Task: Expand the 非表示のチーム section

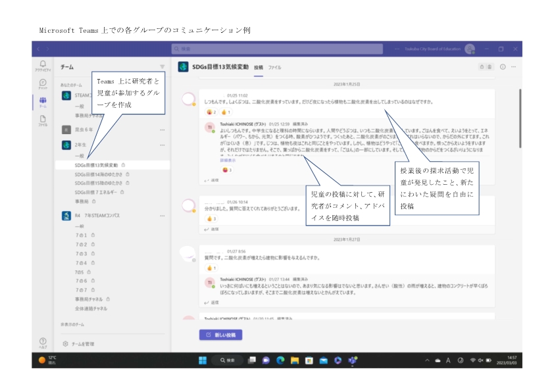Action: pyautogui.click(x=72, y=324)
